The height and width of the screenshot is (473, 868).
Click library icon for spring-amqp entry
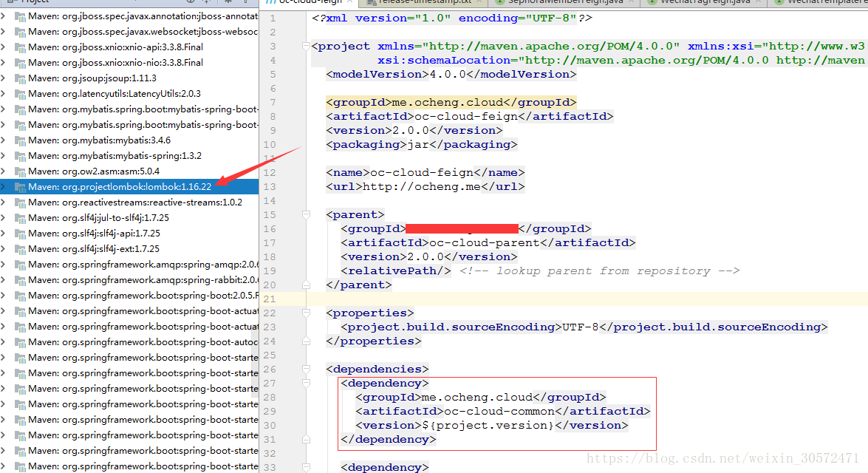coord(21,265)
